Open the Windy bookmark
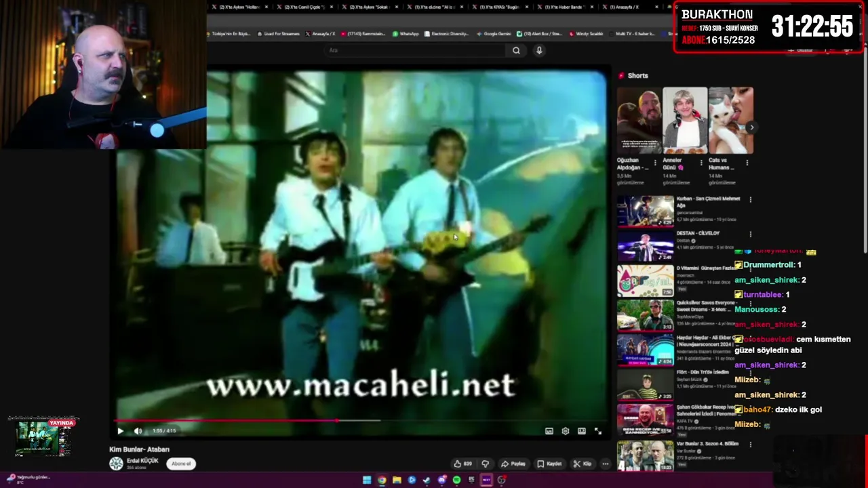 pos(587,34)
